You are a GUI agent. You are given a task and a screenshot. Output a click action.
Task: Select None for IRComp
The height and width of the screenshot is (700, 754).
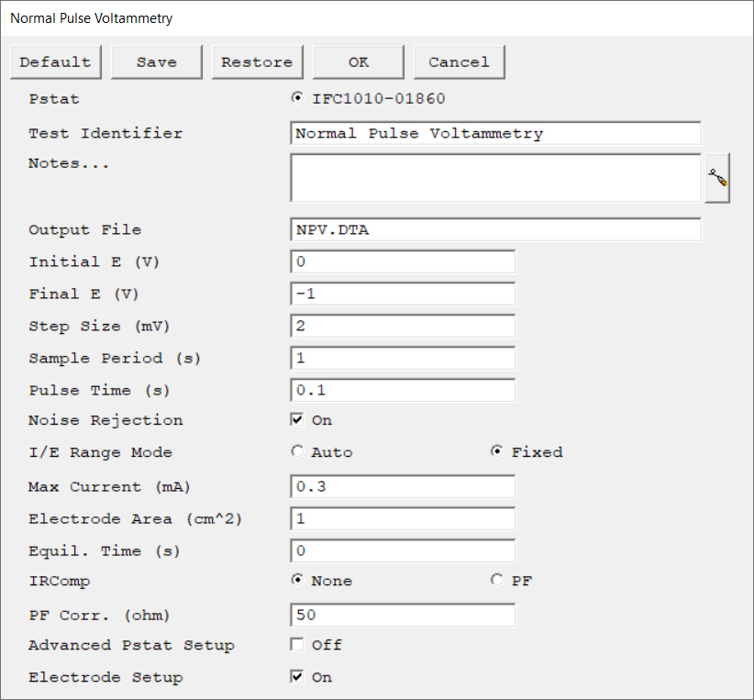click(296, 581)
